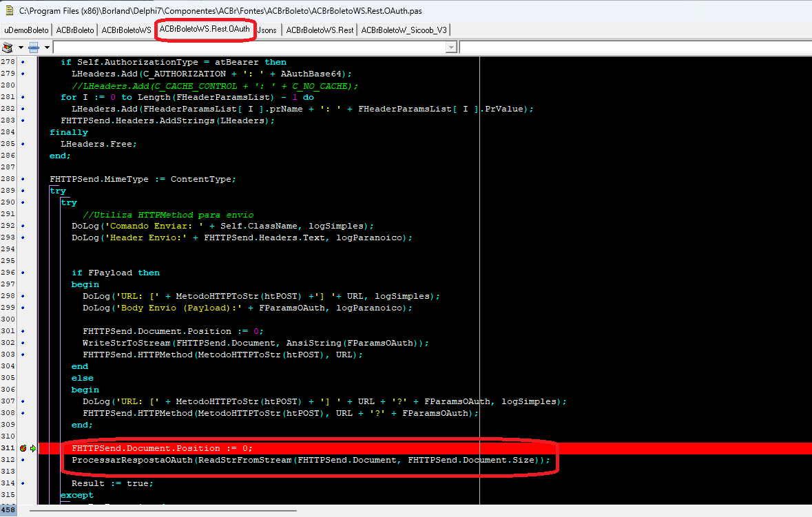Screen dimensions: 812x517
Task: Toggle breakpoint dot on line 283
Action: click(x=23, y=120)
